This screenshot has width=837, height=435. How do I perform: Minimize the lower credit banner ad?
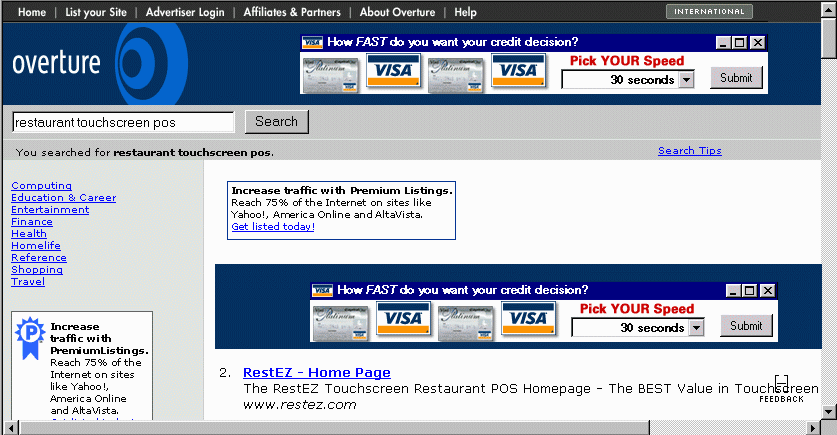[x=733, y=291]
